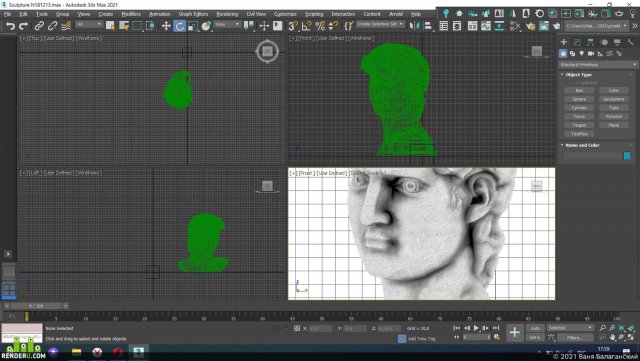Image resolution: width=640 pixels, height=361 pixels.
Task: Open the Rendering menu
Action: click(x=227, y=14)
